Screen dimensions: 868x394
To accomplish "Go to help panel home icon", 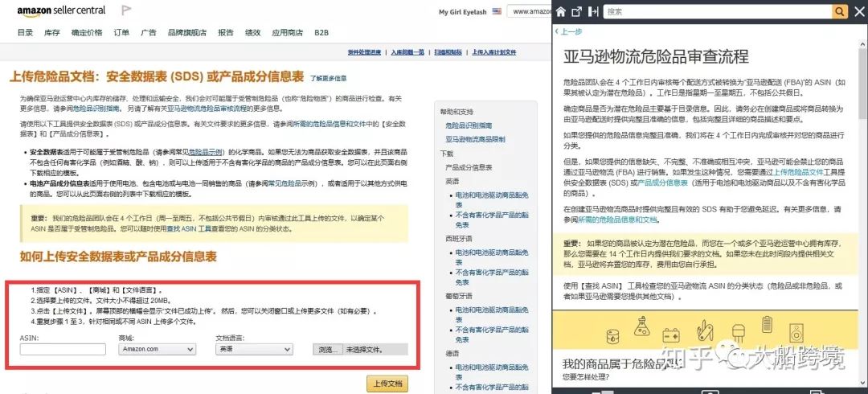I will (561, 11).
